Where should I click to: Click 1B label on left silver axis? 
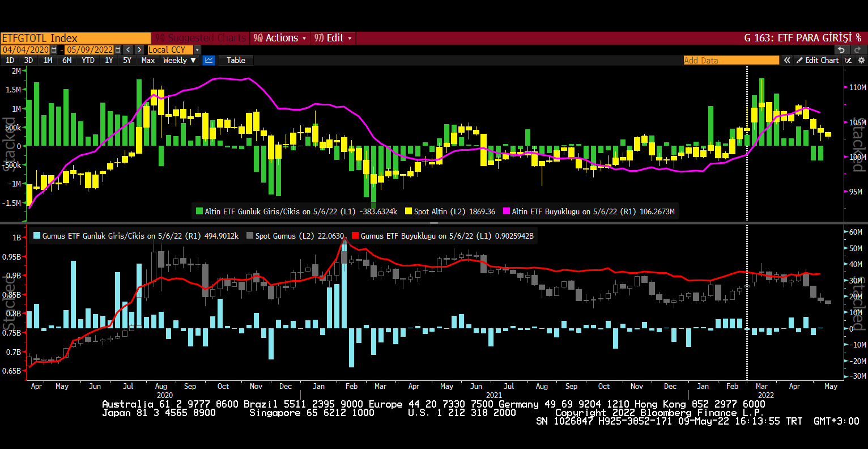point(16,238)
